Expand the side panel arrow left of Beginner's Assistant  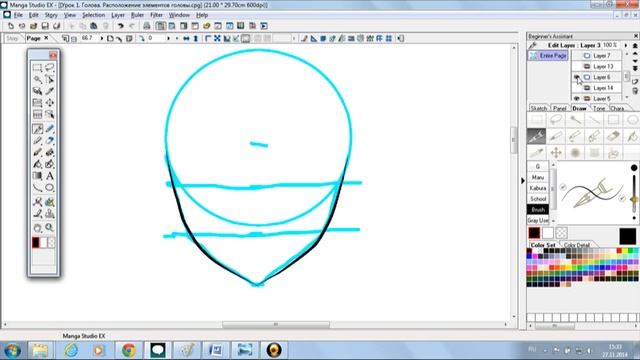pos(523,180)
